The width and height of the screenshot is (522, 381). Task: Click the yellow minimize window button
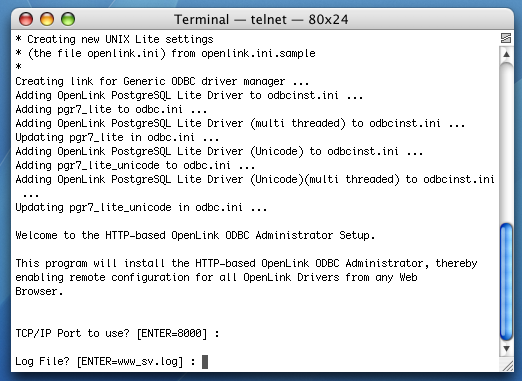[x=47, y=19]
